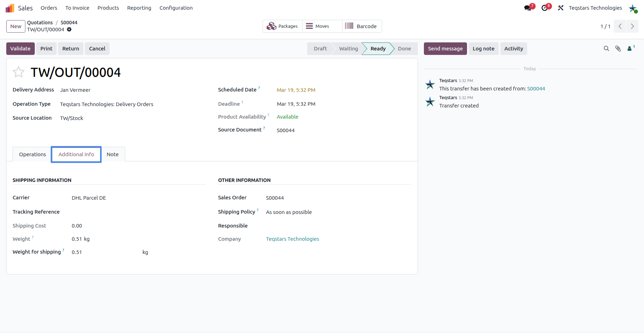Open the S00044 breadcrumb link
Screen dimensions: 644x333
point(69,23)
